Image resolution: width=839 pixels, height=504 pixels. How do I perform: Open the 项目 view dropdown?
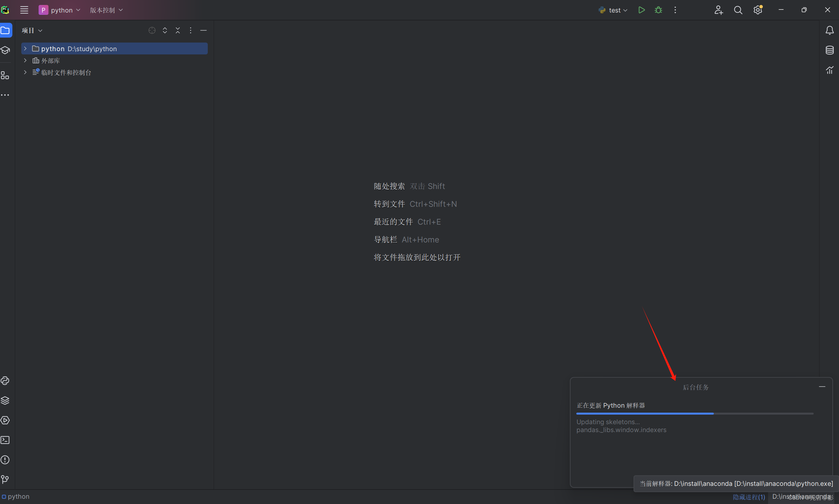32,31
